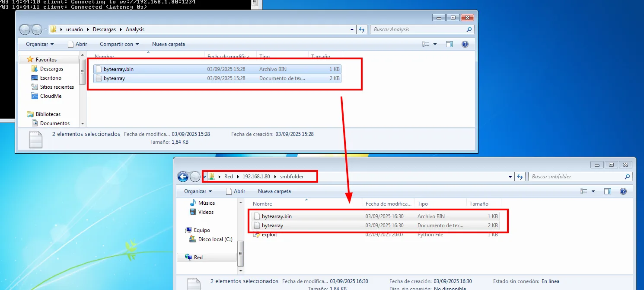Click Abrir in smbfolder window toolbar
644x290 pixels.
tap(236, 191)
